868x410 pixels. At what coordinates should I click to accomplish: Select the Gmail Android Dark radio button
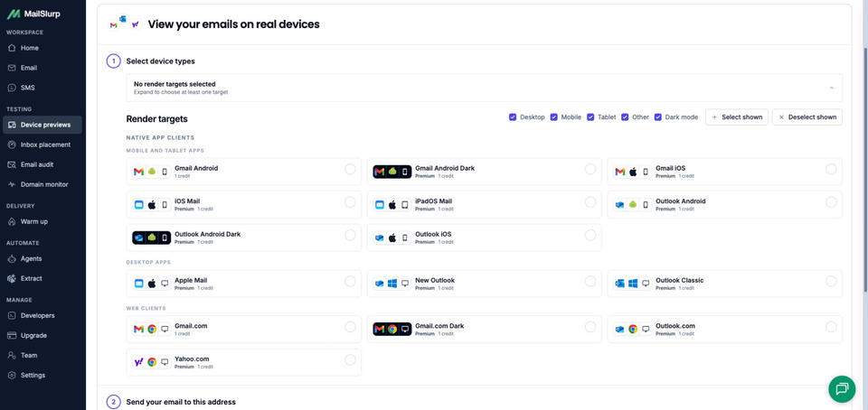[590, 169]
